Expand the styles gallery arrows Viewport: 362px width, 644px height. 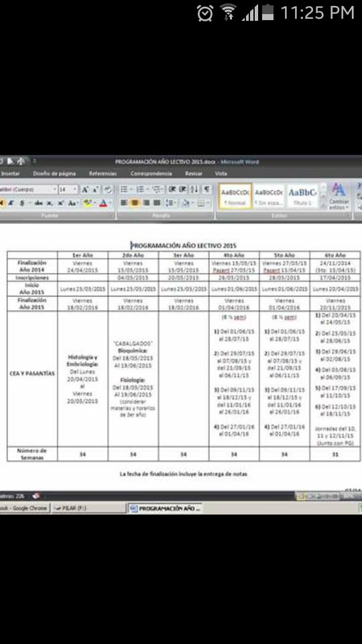click(323, 205)
